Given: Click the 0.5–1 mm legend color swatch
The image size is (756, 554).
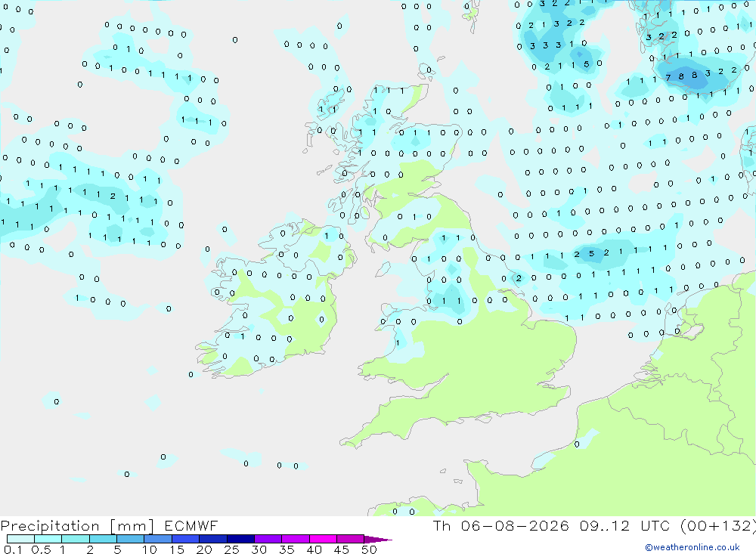Looking at the screenshot, I should click(x=48, y=539).
